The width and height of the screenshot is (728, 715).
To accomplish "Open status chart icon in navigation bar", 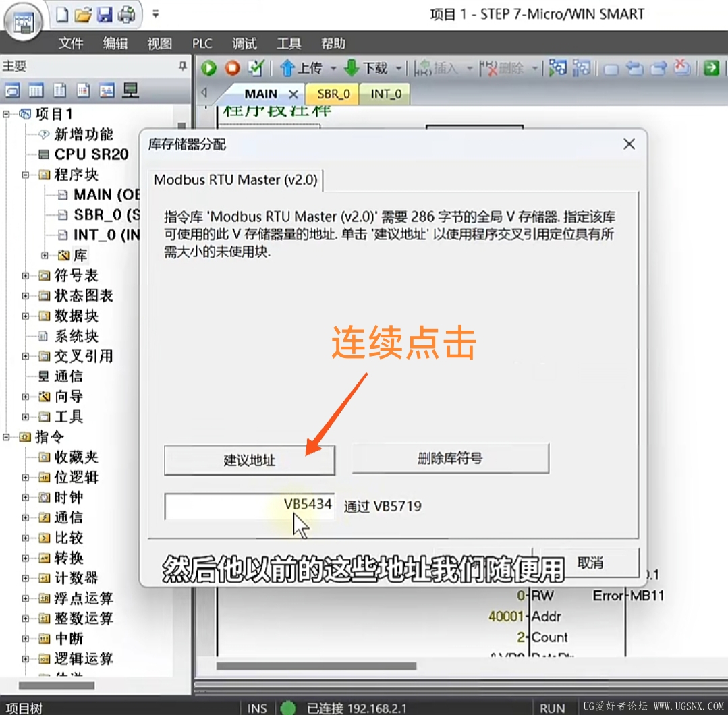I will coord(36,90).
